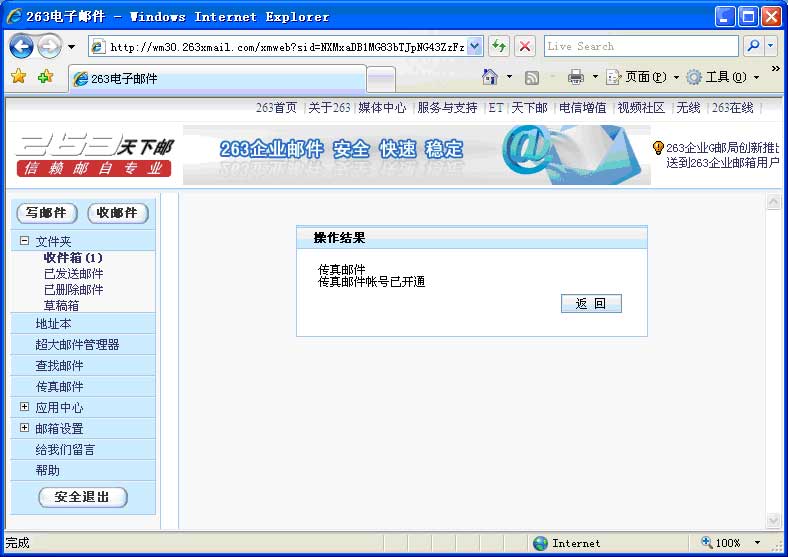Screen dimensions: 788x557
Task: Open the 已发送邮件 folder
Action: 73,273
